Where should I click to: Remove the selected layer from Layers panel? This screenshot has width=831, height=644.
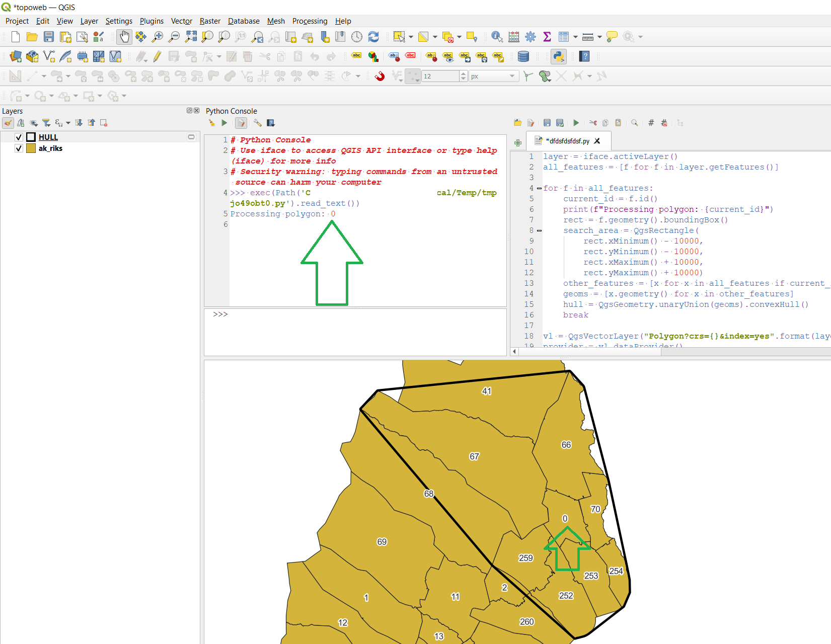(x=104, y=123)
